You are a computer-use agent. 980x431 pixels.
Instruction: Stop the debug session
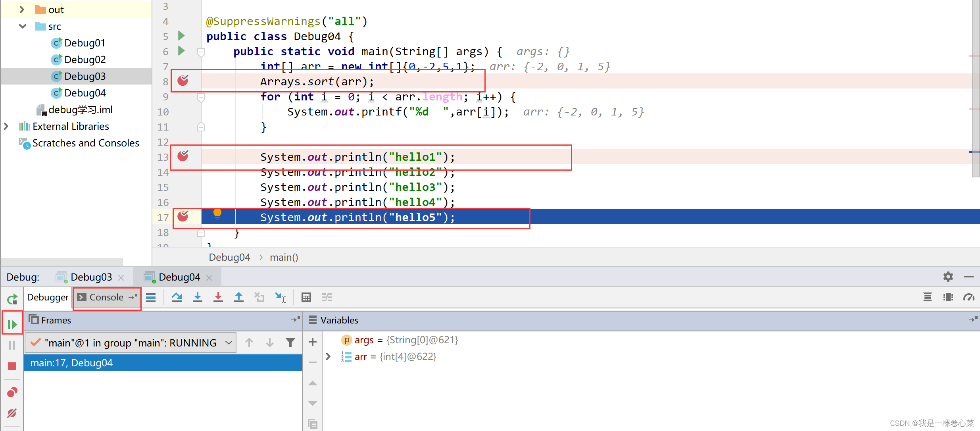pyautogui.click(x=12, y=366)
